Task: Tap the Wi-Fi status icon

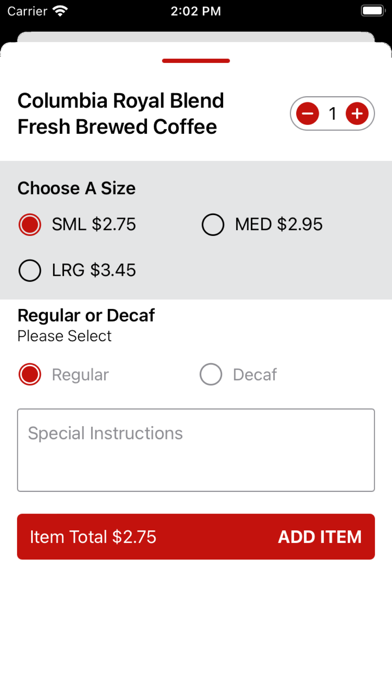Action: [x=59, y=11]
